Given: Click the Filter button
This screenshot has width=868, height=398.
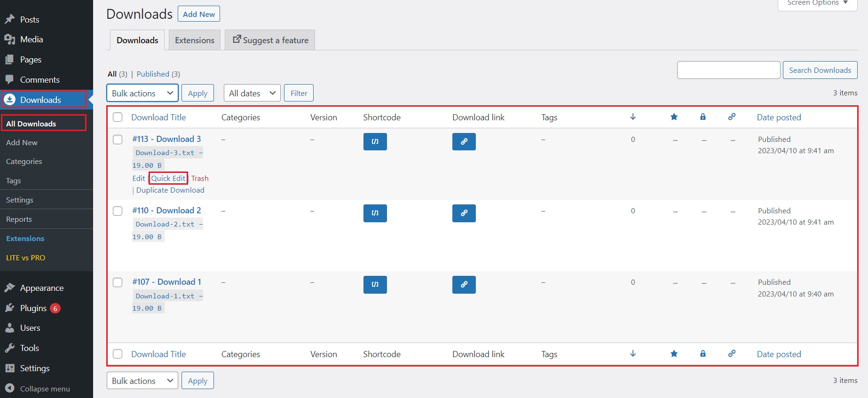Looking at the screenshot, I should coord(299,93).
